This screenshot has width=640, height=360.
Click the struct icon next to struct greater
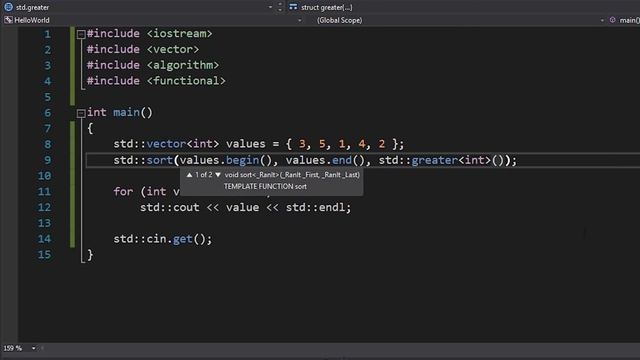[293, 7]
